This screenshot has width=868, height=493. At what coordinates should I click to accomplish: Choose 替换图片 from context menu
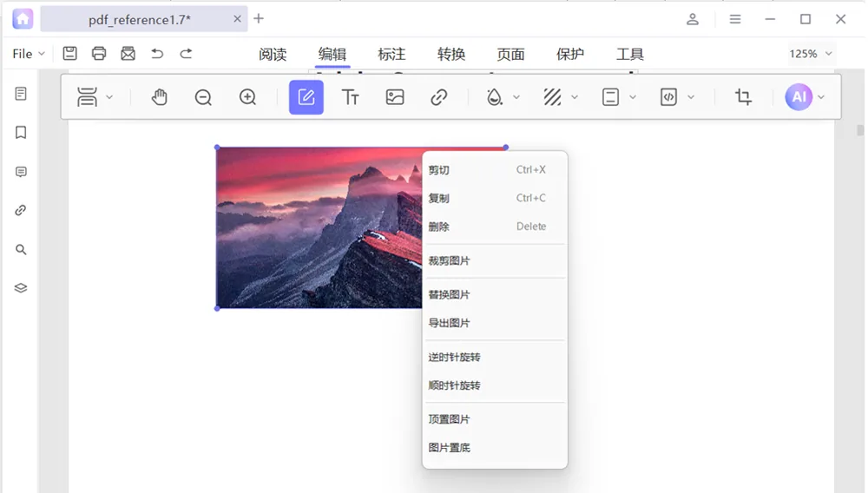click(x=495, y=294)
